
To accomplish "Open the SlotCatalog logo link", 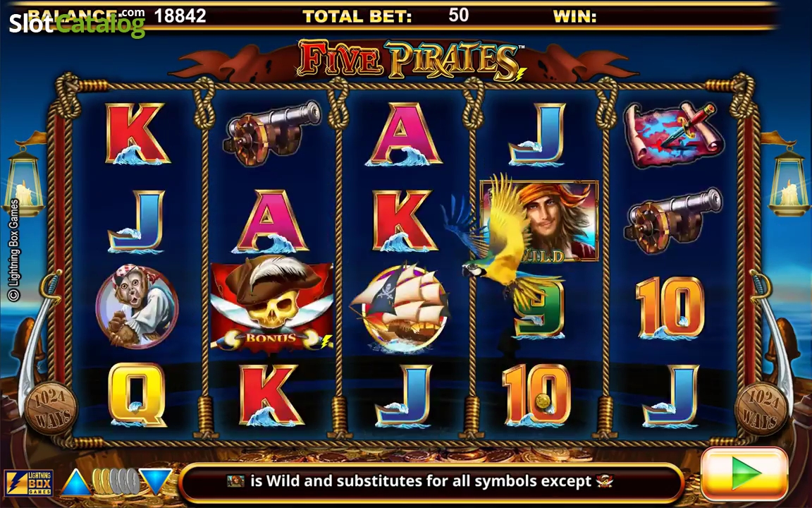I will (77, 23).
